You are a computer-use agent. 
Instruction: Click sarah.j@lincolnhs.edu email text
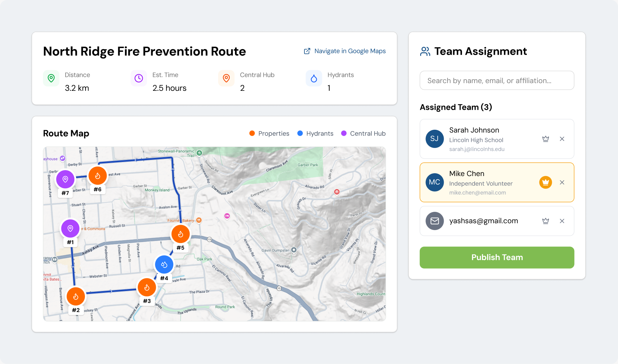(477, 149)
